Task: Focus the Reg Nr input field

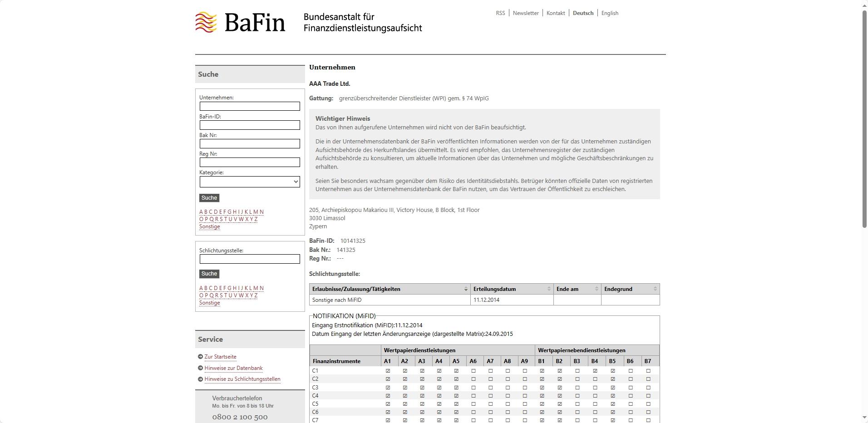Action: click(x=250, y=162)
